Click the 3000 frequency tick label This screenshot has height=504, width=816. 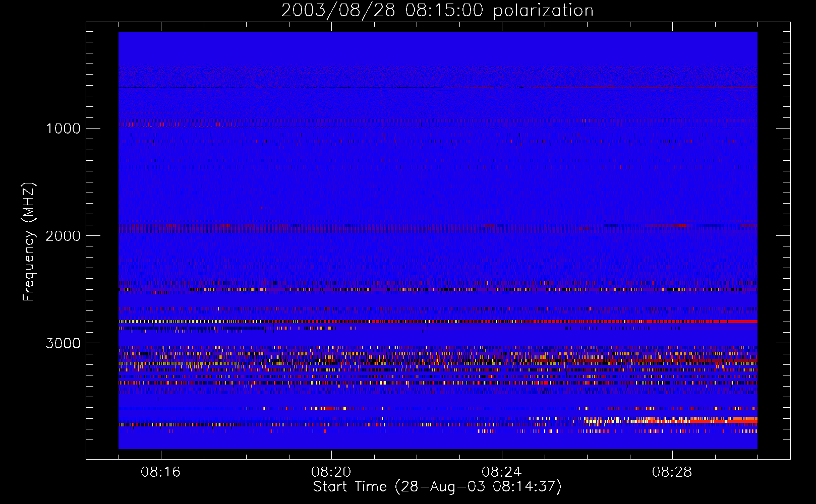coord(63,343)
